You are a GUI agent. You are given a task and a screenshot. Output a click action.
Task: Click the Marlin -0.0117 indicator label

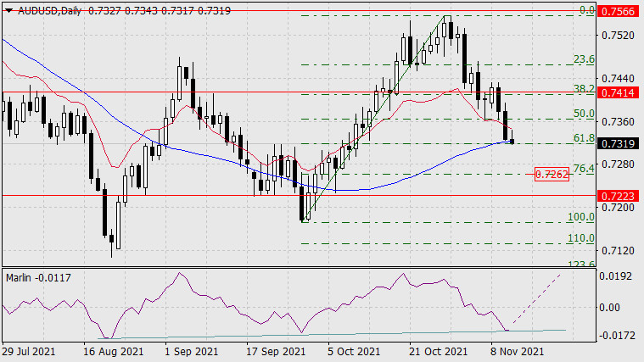pos(38,278)
